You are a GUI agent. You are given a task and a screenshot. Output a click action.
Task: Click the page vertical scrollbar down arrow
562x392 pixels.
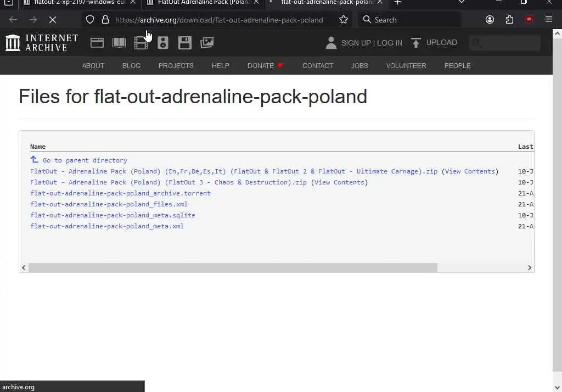(557, 388)
